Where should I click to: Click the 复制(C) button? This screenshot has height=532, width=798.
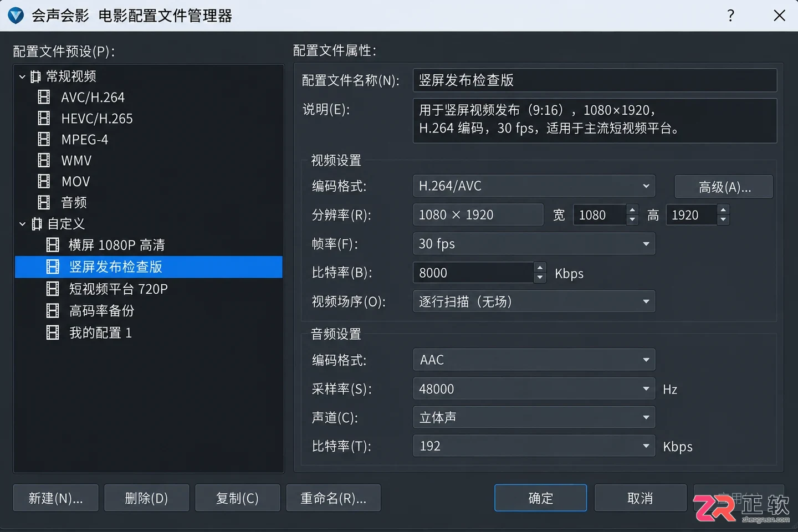[x=237, y=498]
